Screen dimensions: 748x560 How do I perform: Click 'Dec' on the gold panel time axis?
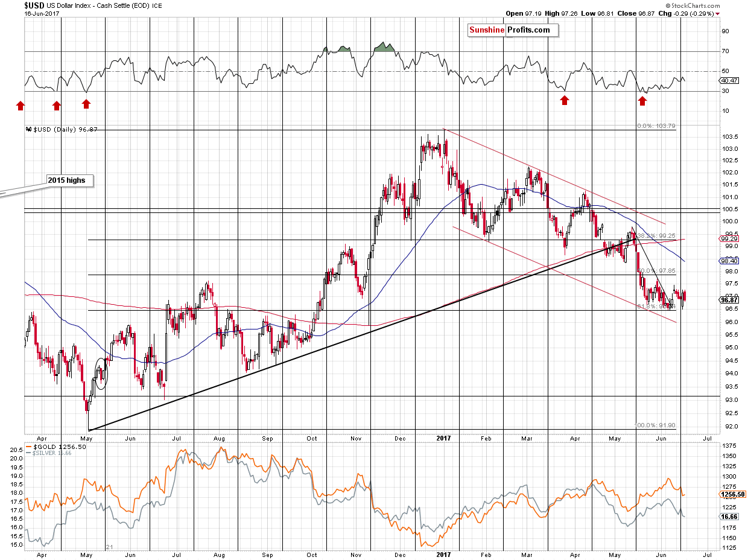click(401, 553)
